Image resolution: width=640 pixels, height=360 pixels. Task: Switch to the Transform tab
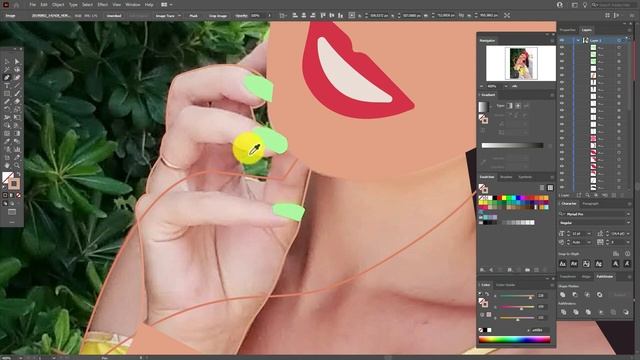click(568, 277)
